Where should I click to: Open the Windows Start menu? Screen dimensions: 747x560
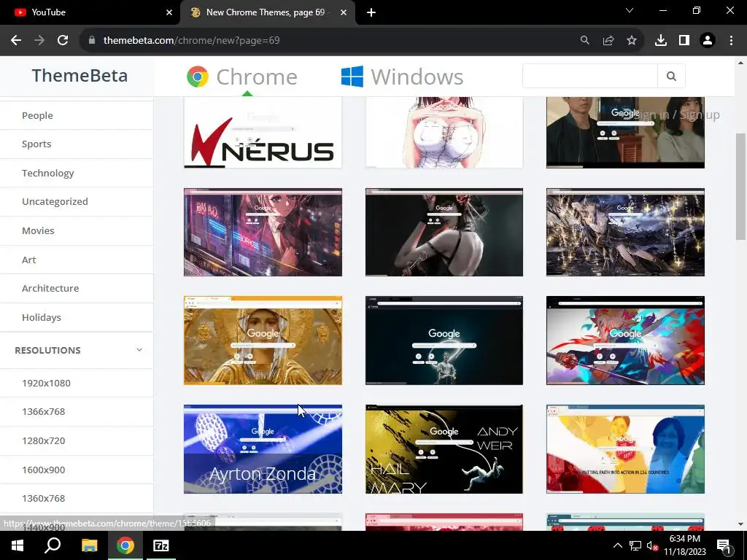click(x=18, y=545)
